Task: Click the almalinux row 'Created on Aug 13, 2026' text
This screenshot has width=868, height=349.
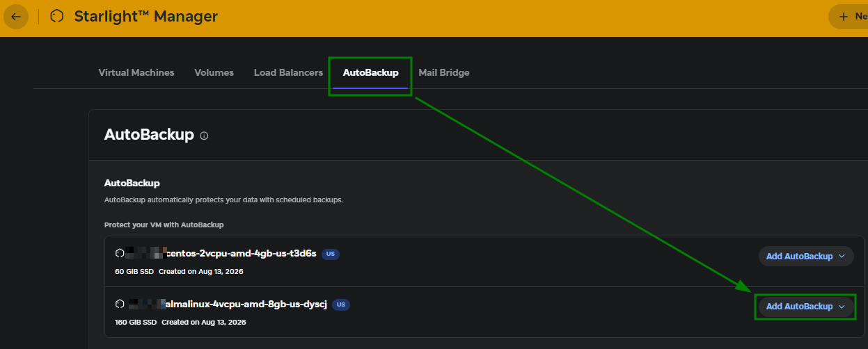Action: coord(204,322)
